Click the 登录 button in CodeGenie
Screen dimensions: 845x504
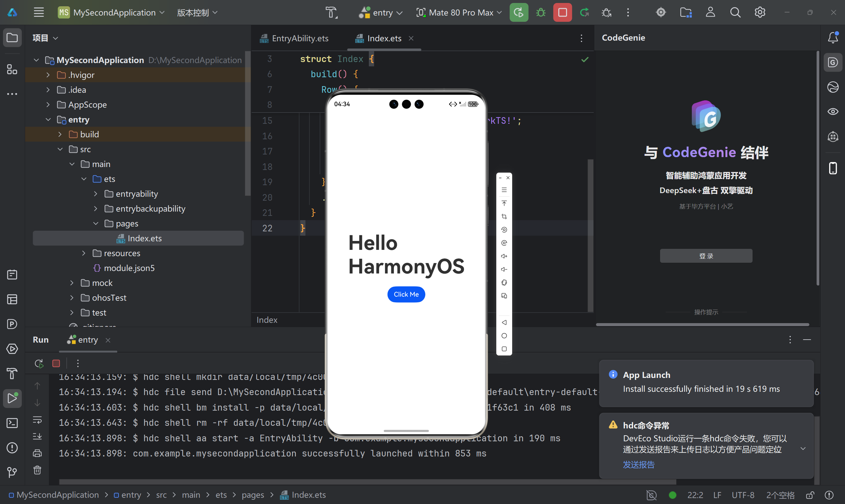click(x=706, y=256)
